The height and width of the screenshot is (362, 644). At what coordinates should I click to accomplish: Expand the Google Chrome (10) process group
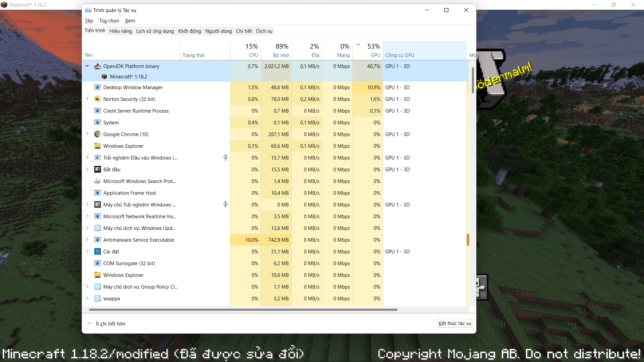tap(87, 134)
